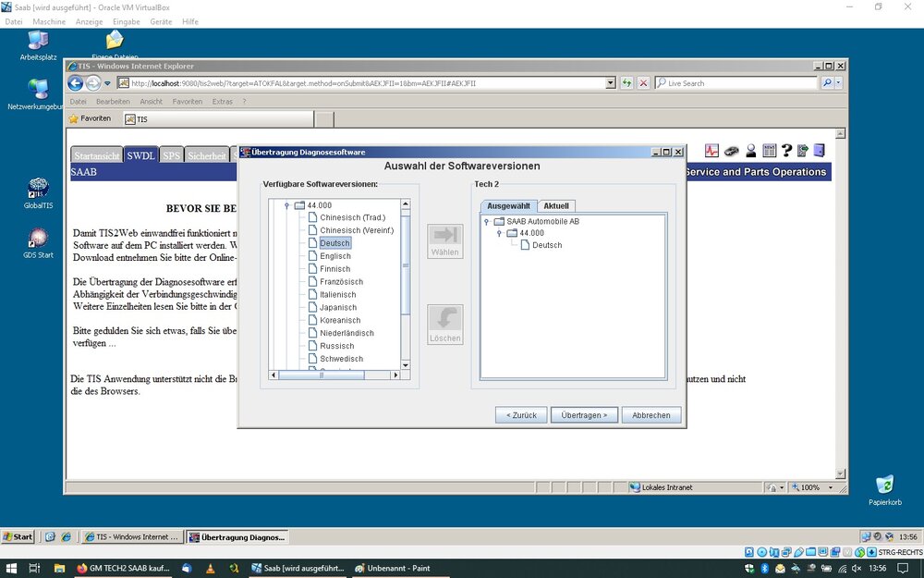
Task: Click the Übertragen button
Action: pyautogui.click(x=584, y=415)
